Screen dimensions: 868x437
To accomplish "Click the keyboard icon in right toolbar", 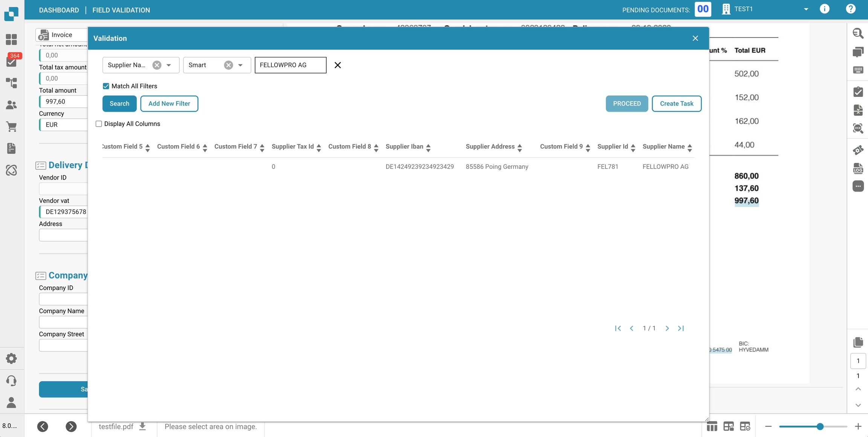I will [x=858, y=70].
